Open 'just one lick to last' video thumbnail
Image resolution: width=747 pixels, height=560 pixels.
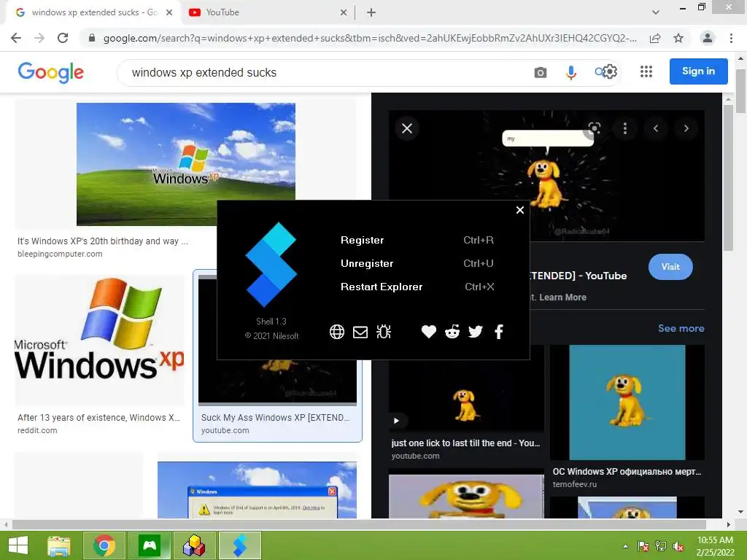click(x=466, y=396)
